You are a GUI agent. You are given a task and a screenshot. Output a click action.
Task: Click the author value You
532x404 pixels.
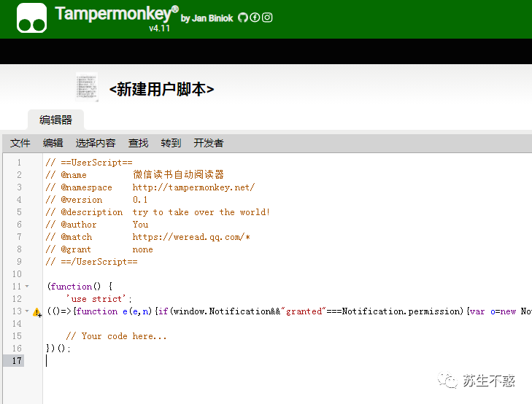140,225
